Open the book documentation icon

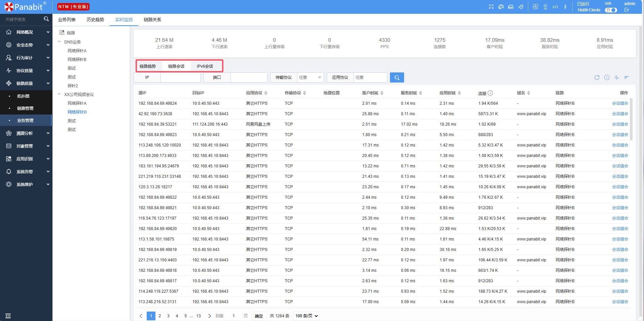tap(511, 7)
